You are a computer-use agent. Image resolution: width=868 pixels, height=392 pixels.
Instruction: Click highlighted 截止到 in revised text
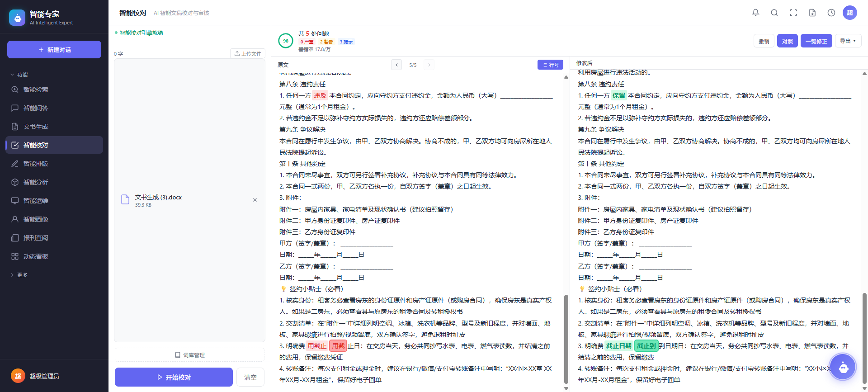point(646,346)
